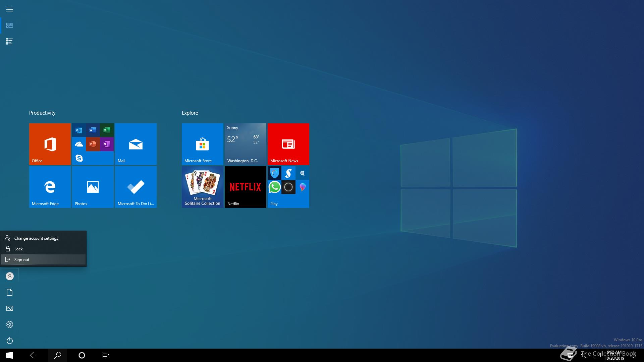Open the black circle app icon in Play folder
Screen dimensions: 644x362
coord(288,187)
